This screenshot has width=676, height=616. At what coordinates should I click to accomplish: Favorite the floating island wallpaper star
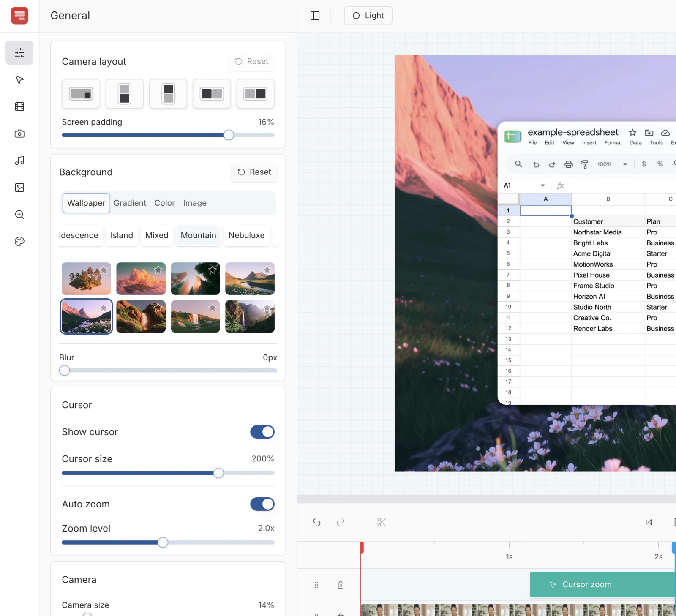(104, 270)
